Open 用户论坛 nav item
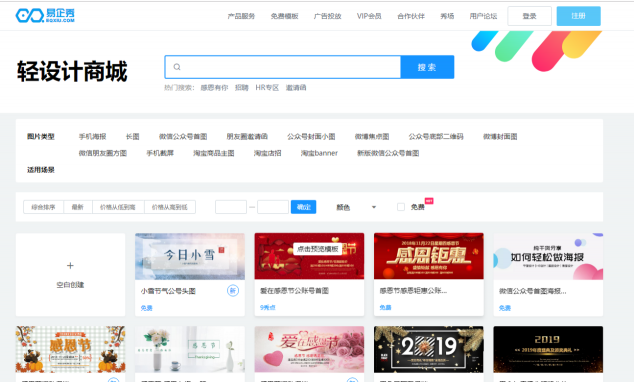 (483, 16)
